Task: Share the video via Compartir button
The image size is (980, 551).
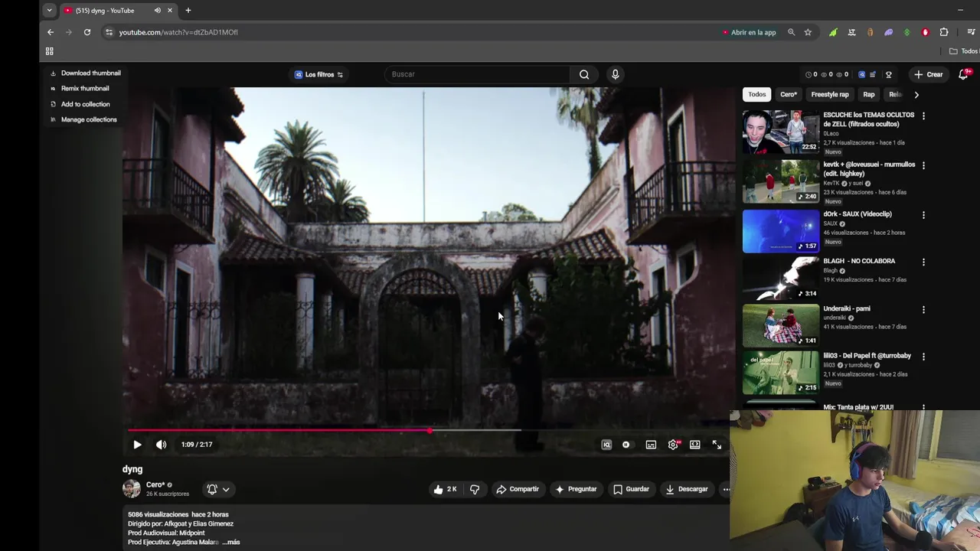Action: click(518, 489)
